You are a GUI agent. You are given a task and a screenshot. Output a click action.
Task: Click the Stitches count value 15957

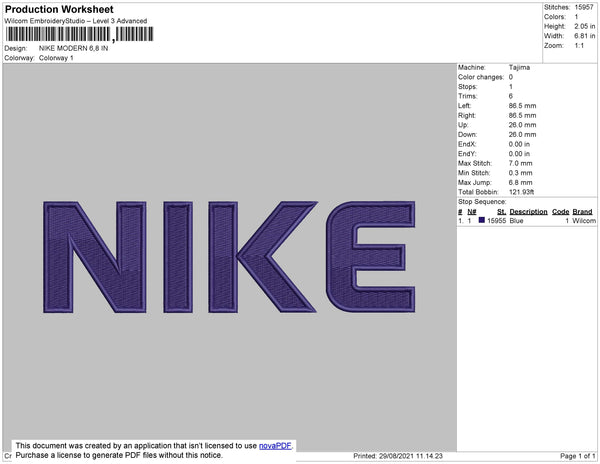(583, 7)
